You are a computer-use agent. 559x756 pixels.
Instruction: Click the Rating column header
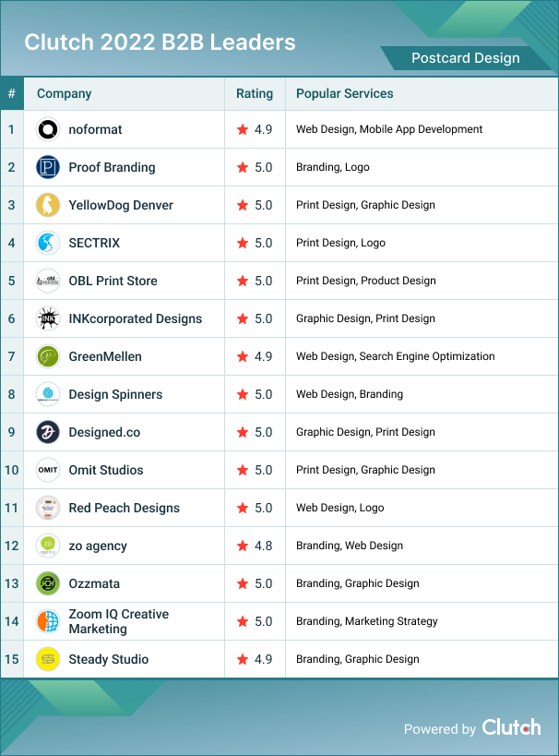coord(255,93)
